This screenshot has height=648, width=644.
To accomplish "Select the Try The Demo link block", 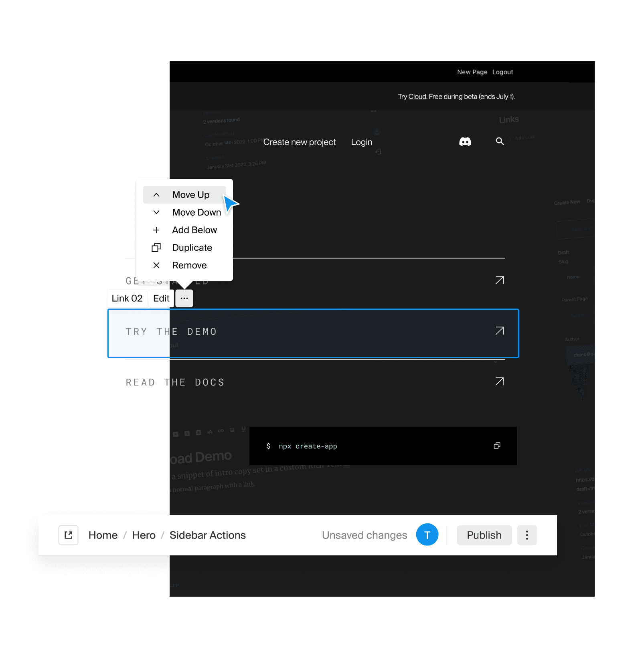I will tap(313, 333).
